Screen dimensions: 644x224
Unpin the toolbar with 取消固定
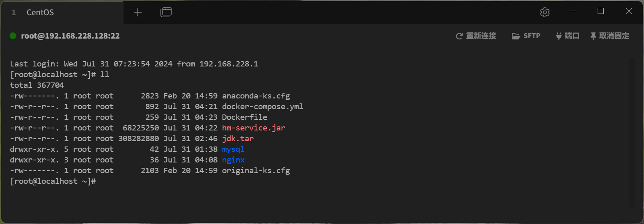pos(610,36)
